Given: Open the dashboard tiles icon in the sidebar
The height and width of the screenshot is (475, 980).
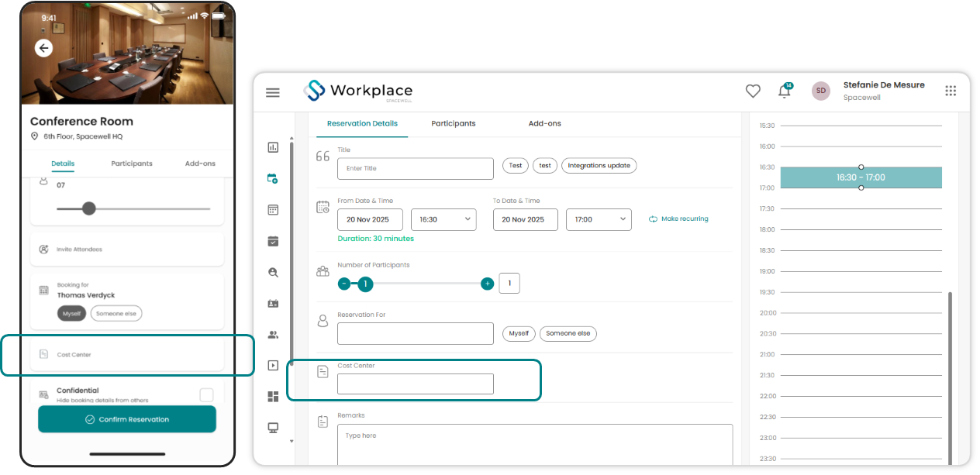Looking at the screenshot, I should pos(273,397).
